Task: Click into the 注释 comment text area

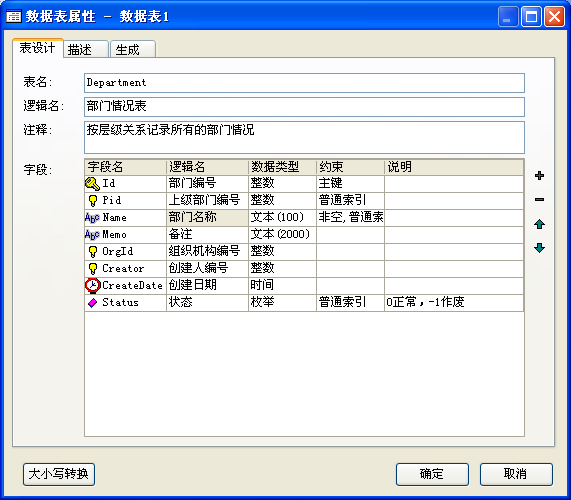Action: click(304, 137)
